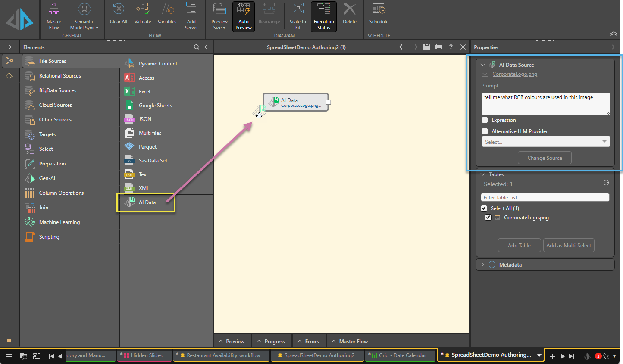623x364 pixels.
Task: Open the CorporateLogo.png link
Action: click(514, 74)
